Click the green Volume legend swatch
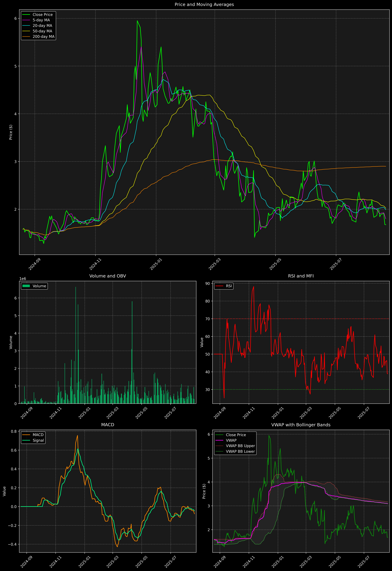The image size is (392, 571). [26, 286]
